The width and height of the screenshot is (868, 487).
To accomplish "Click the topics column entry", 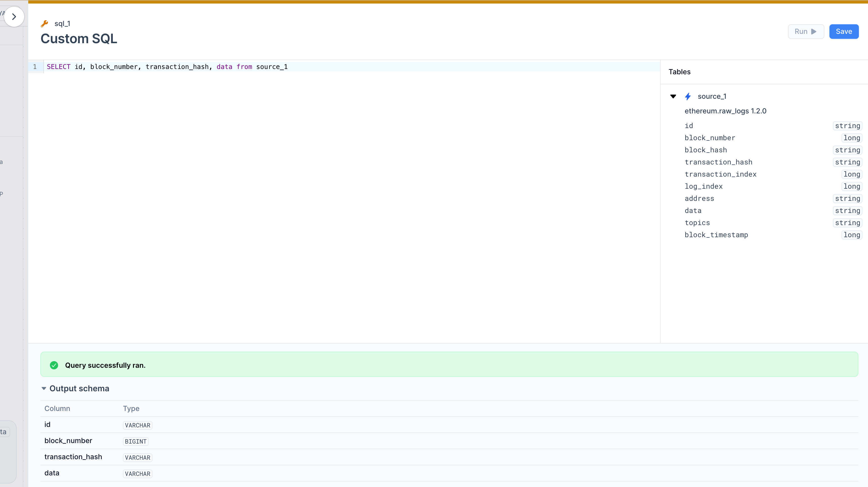I will click(x=697, y=223).
